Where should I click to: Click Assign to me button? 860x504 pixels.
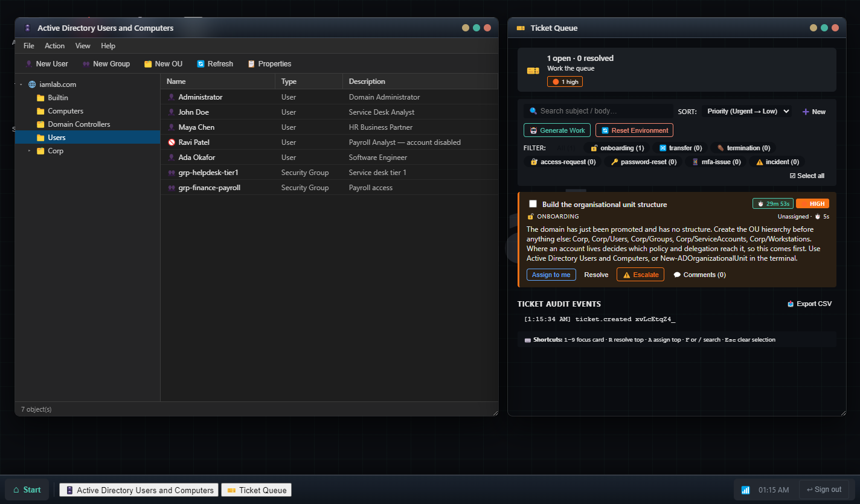551,275
